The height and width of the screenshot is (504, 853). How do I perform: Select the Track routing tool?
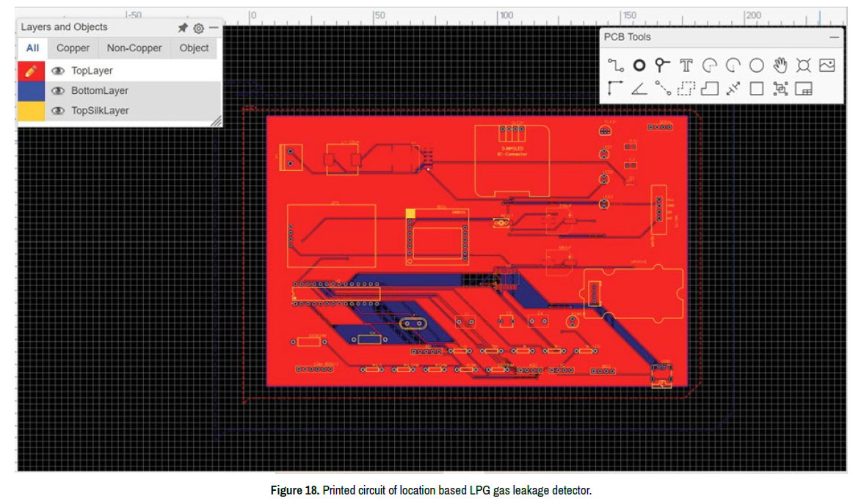pos(616,65)
